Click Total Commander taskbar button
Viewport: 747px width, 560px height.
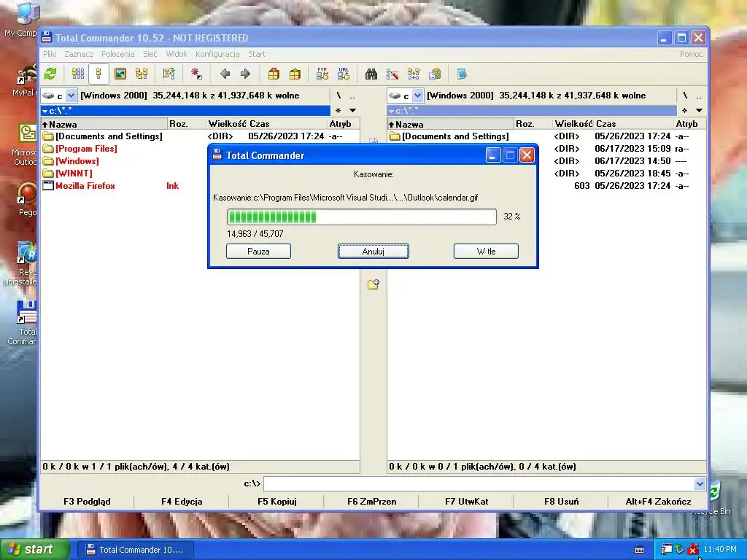(135, 550)
